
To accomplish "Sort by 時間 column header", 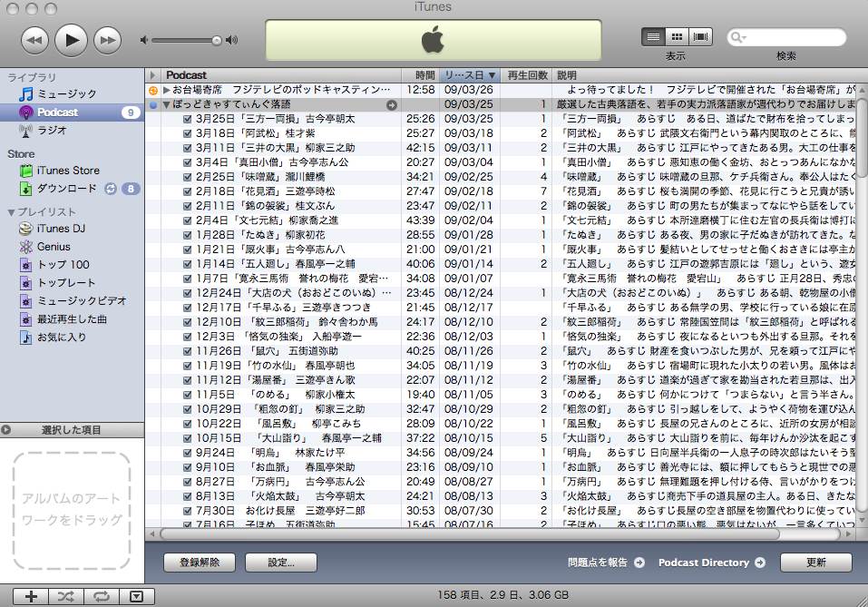I will [x=421, y=75].
